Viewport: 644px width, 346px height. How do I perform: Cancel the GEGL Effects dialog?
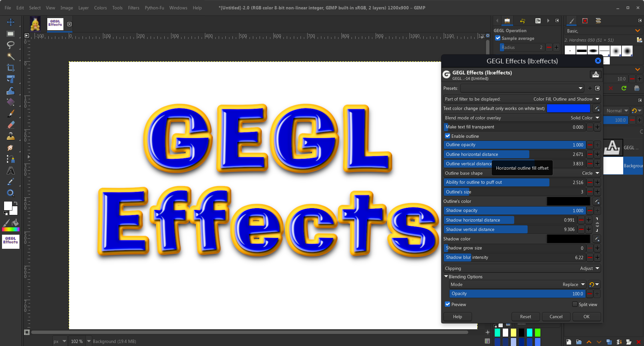[556, 316]
